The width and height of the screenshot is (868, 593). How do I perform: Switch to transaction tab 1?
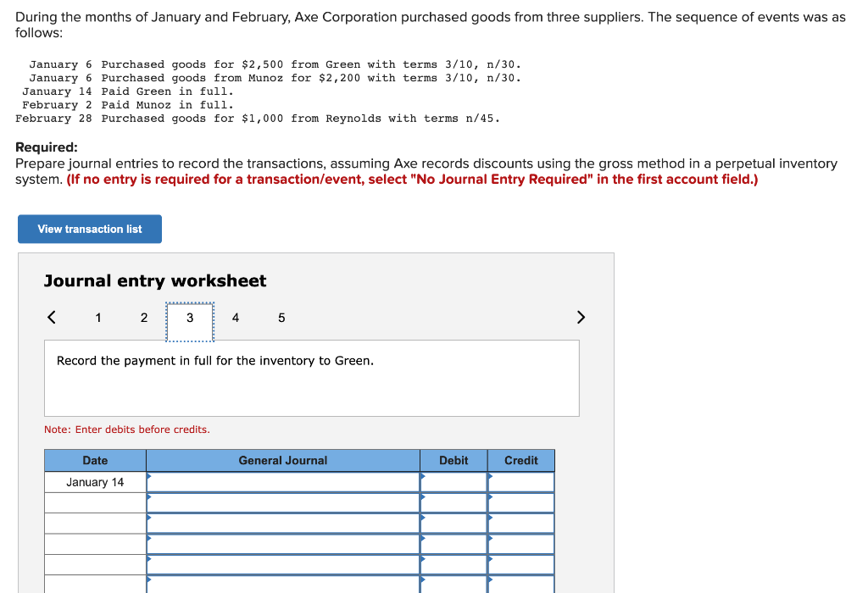pyautogui.click(x=98, y=318)
